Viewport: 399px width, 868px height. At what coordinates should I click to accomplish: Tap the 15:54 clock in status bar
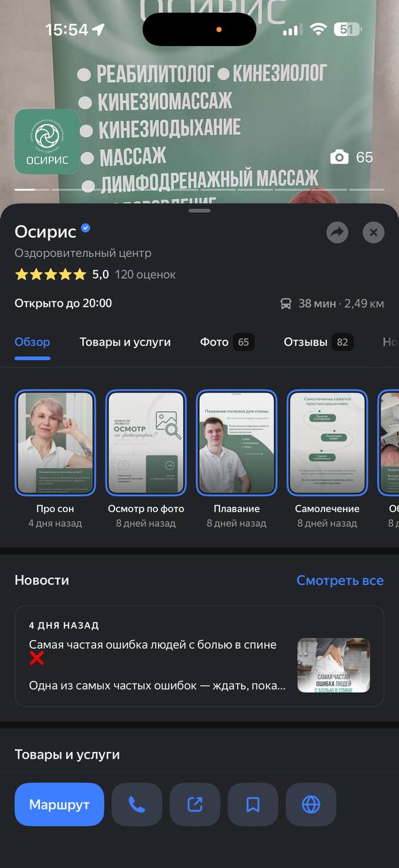(x=67, y=30)
